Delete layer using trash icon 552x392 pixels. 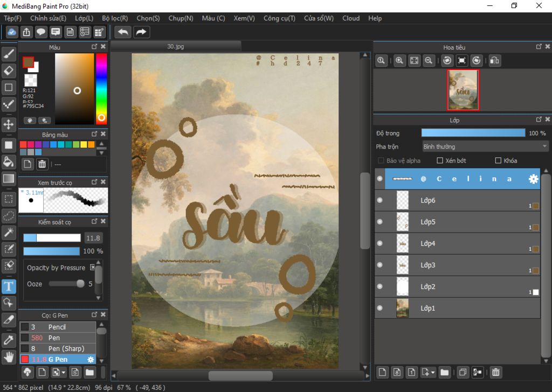tap(496, 372)
